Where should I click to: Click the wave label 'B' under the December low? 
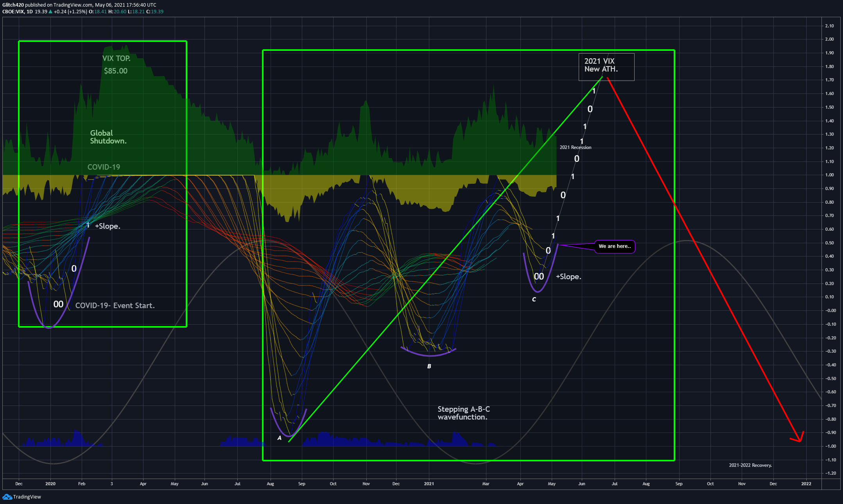pos(429,366)
